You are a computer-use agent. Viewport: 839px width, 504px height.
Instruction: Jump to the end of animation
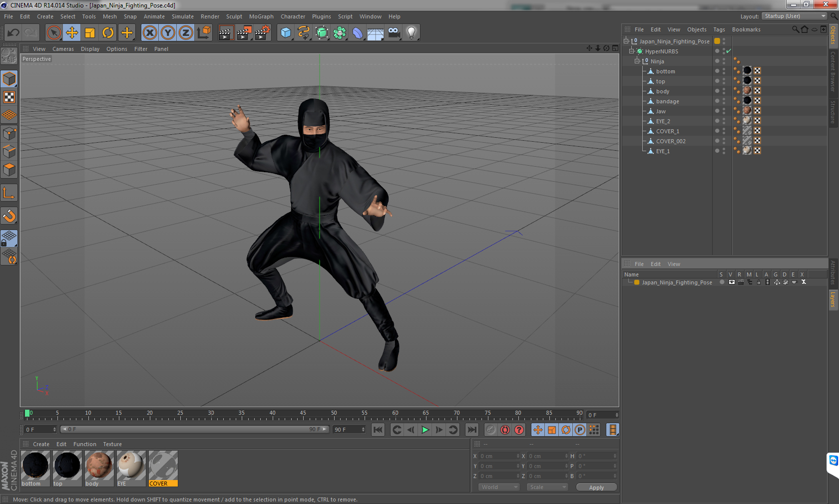click(471, 430)
